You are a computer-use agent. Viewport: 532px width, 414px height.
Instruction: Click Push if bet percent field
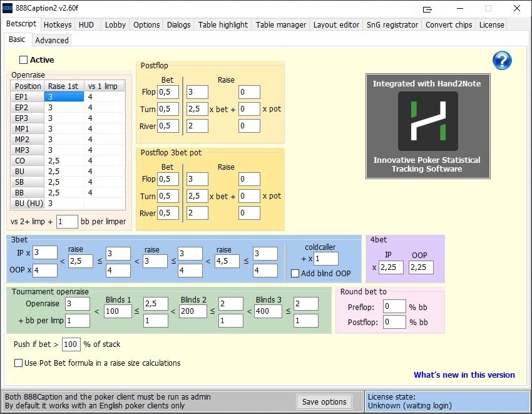[x=71, y=344]
